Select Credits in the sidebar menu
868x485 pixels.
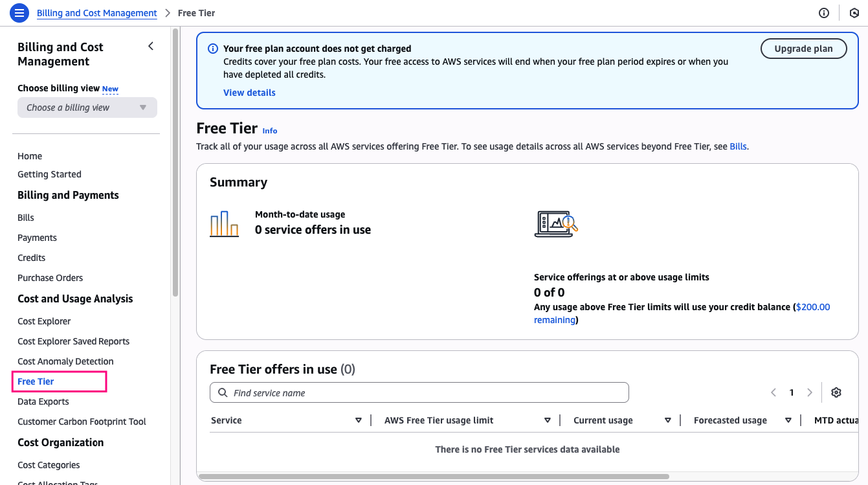[x=31, y=258]
